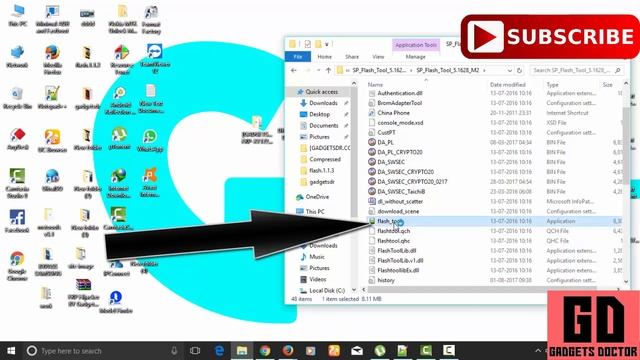Launch the Notepad++ desktop shortcut
Viewport: 640px width, 360px height.
[x=52, y=98]
